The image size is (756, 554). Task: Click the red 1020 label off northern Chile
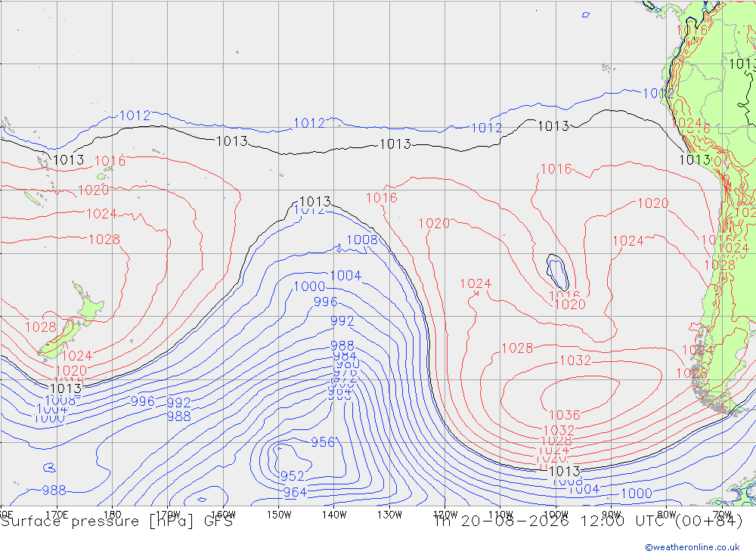(653, 203)
